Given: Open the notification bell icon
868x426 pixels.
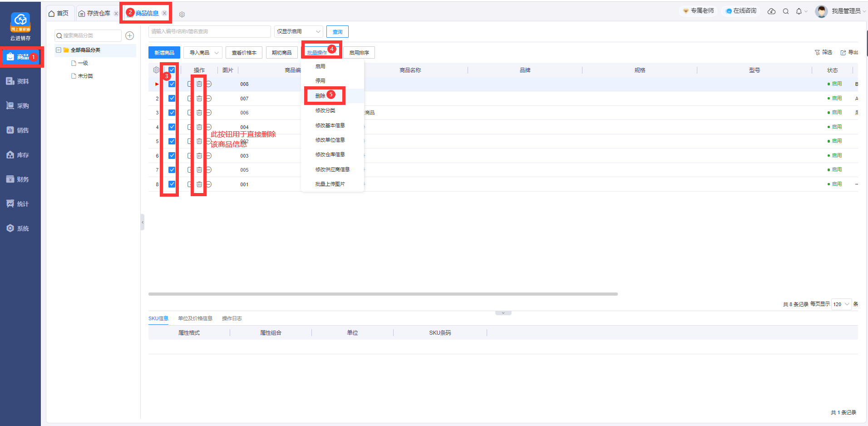Looking at the screenshot, I should click(x=799, y=11).
